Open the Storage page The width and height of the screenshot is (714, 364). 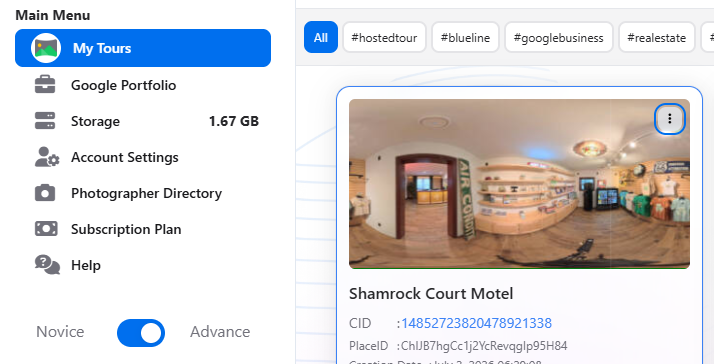tap(143, 121)
